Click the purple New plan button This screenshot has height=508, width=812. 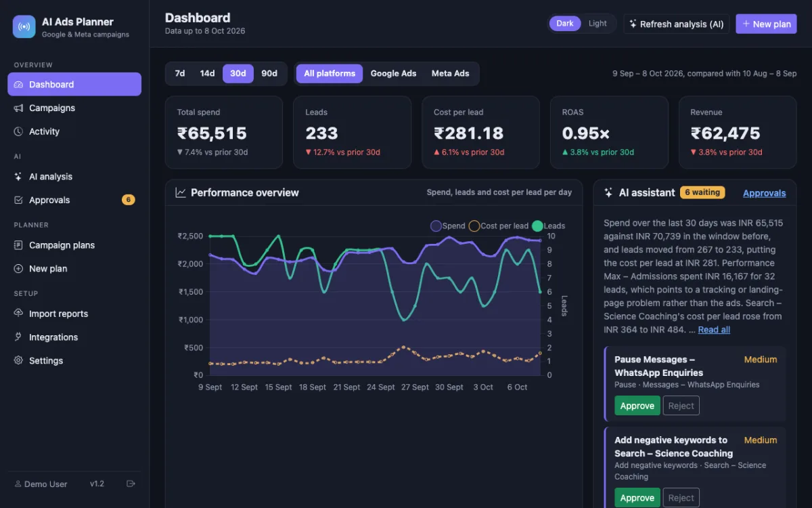(x=766, y=24)
